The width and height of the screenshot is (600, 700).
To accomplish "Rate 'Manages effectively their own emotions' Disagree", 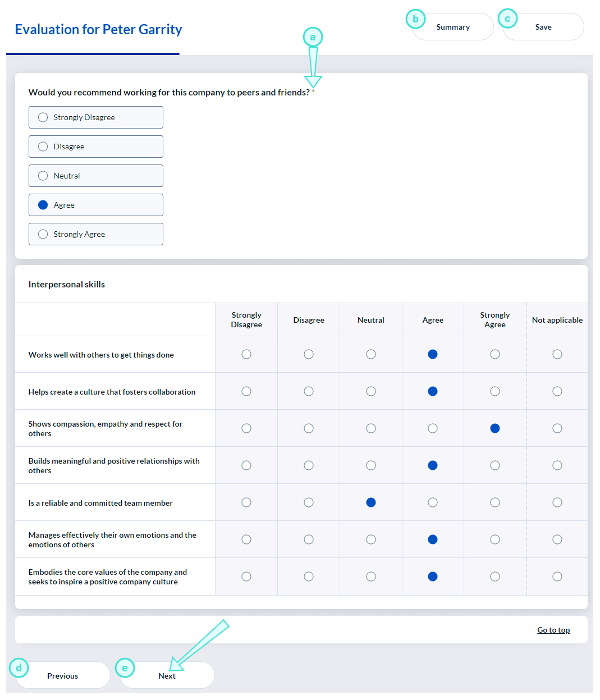I will coord(308,539).
